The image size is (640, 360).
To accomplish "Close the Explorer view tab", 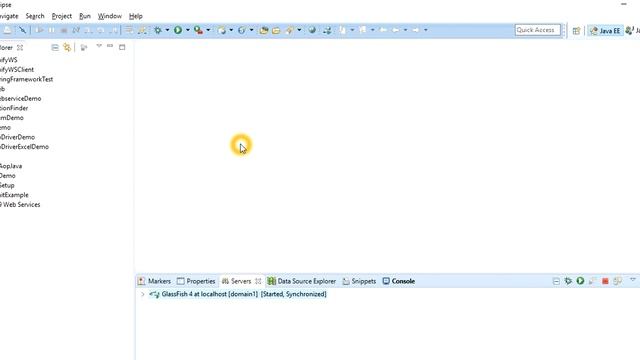I will click(x=20, y=48).
